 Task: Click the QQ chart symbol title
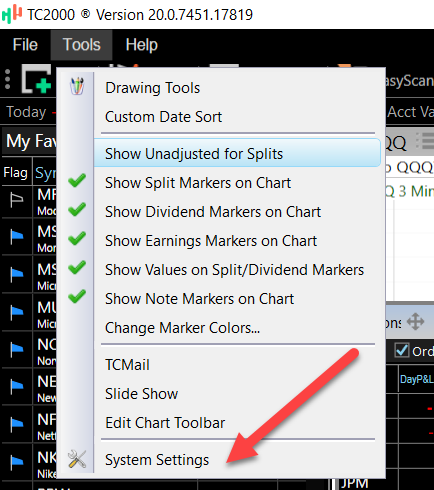396,143
